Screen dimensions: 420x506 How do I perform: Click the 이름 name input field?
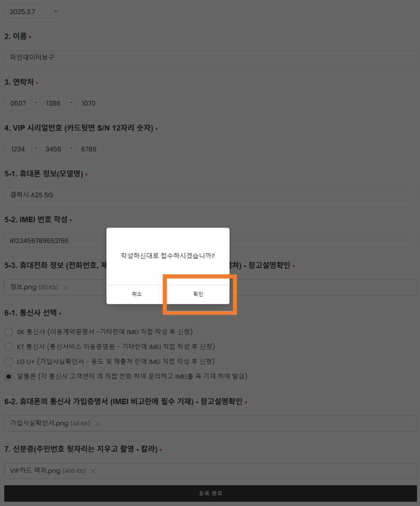click(x=210, y=57)
